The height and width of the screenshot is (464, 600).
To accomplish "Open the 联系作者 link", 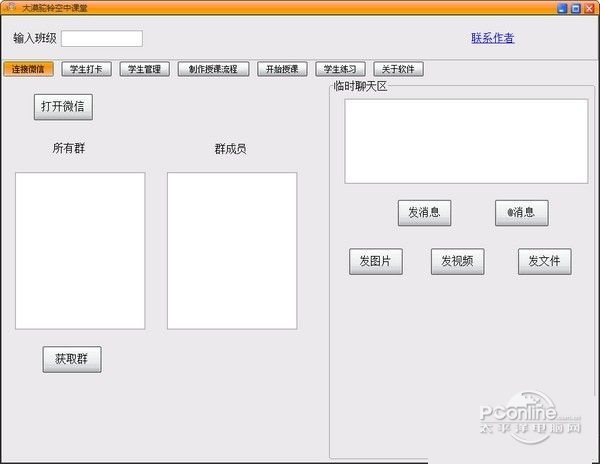I will click(x=492, y=38).
